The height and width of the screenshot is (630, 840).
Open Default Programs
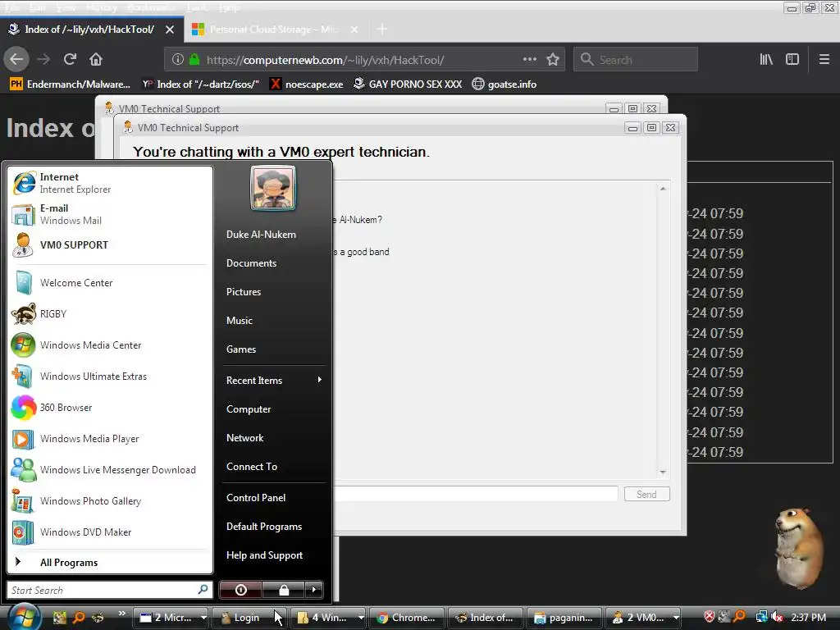[x=274, y=526]
